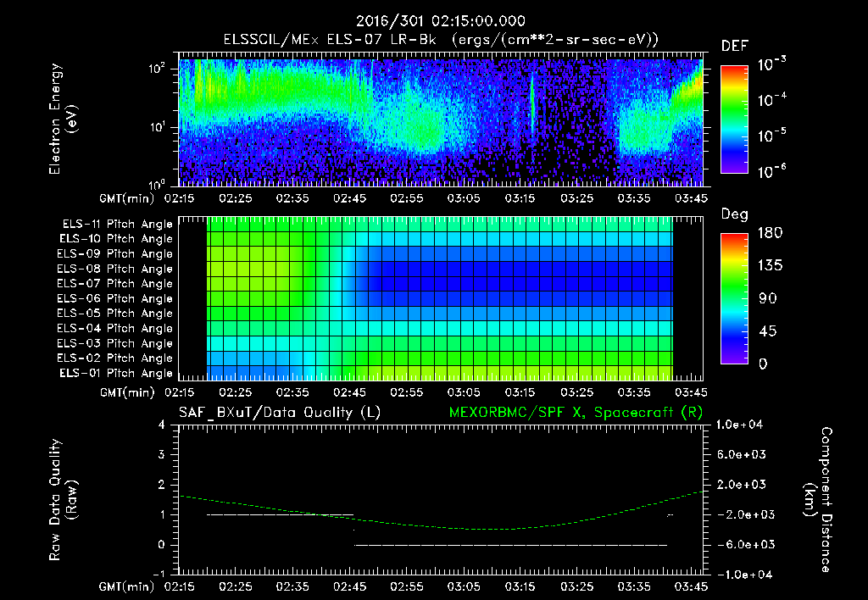The image size is (868, 600).
Task: Click the green MEXORBMC/SPF X, Spacecraft (R) legend
Action: [x=576, y=413]
